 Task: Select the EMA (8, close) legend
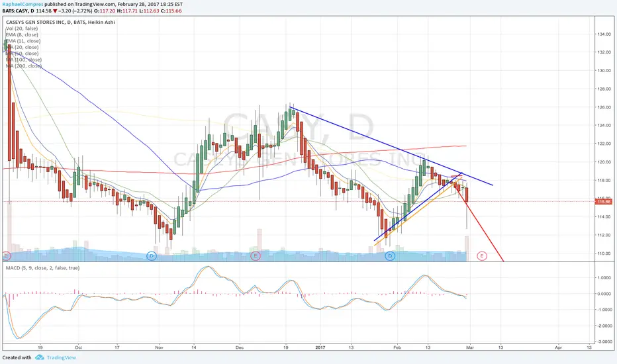tap(22, 34)
